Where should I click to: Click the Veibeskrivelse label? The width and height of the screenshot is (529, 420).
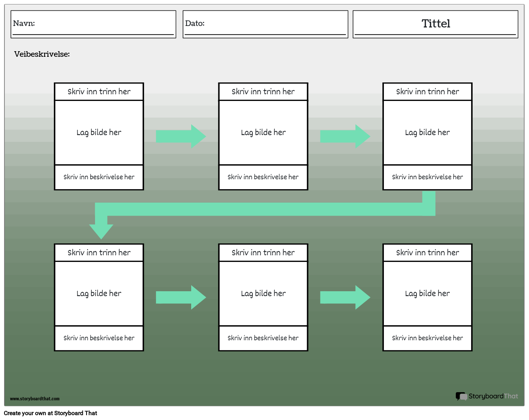coord(42,54)
